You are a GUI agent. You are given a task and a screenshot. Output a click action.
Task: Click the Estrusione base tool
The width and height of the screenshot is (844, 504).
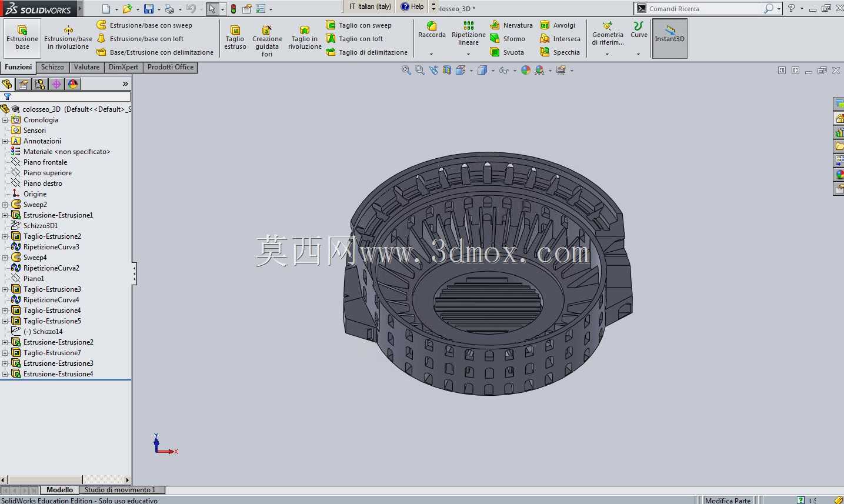coord(22,38)
